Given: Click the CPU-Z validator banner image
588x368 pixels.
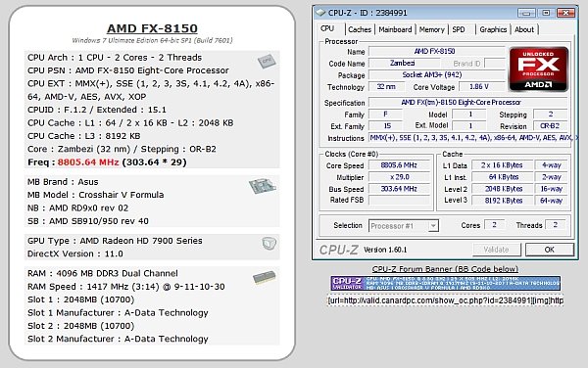Looking at the screenshot, I should [446, 283].
